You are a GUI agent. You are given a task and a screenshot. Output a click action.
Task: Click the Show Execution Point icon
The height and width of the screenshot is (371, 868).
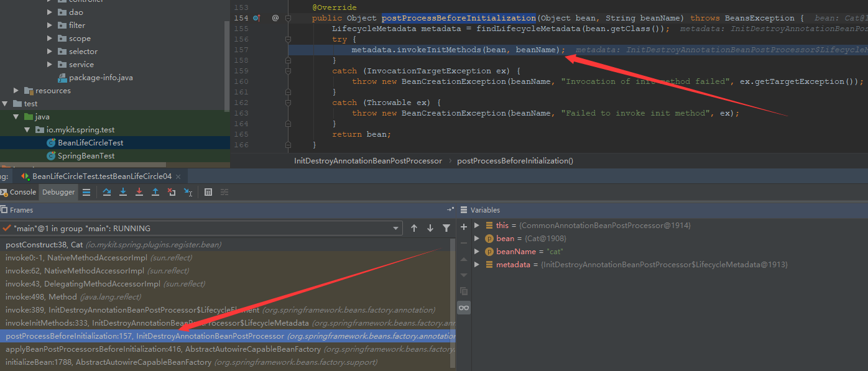click(86, 193)
